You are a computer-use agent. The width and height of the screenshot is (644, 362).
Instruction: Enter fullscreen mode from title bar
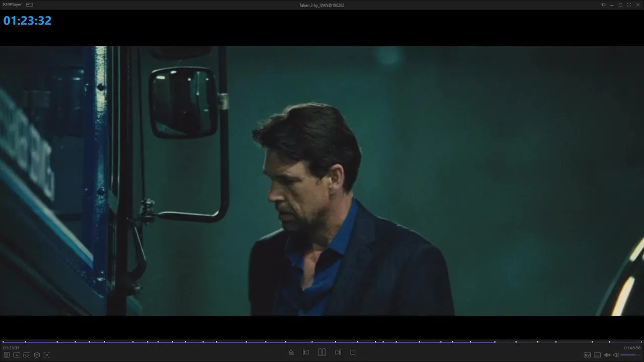(x=629, y=5)
